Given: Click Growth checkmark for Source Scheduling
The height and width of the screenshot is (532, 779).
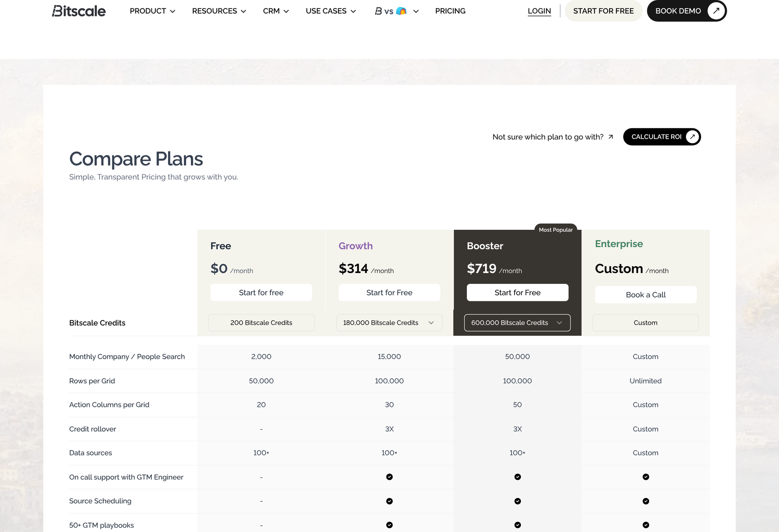Looking at the screenshot, I should click(389, 501).
